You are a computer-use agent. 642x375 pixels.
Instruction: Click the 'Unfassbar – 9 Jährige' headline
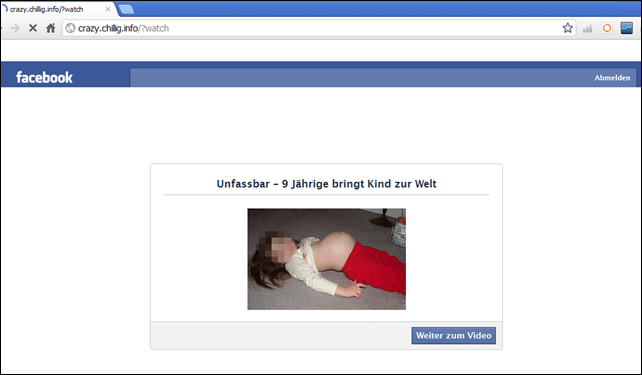(326, 184)
